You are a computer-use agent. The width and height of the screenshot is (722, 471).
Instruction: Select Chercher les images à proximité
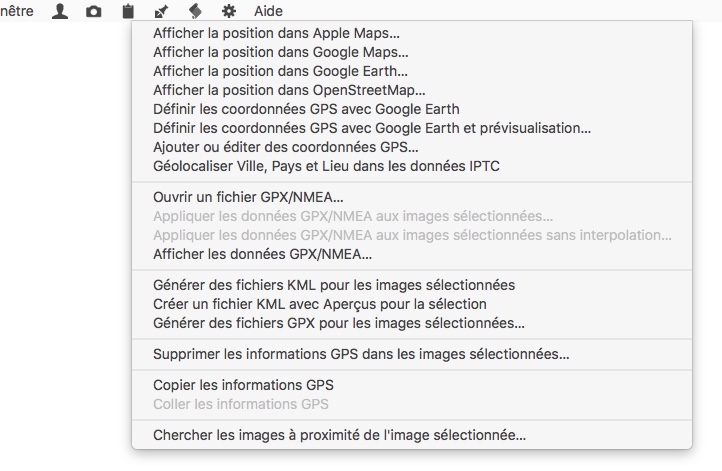tap(412, 435)
